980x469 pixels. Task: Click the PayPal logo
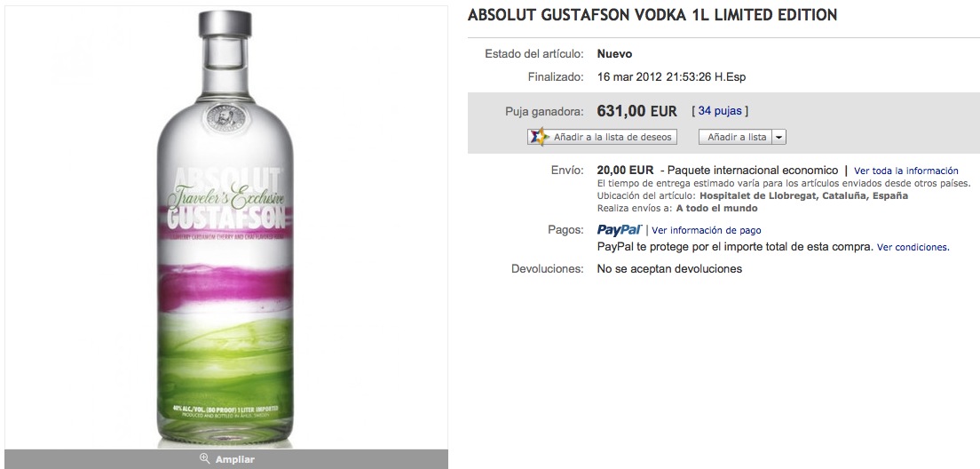tap(619, 229)
